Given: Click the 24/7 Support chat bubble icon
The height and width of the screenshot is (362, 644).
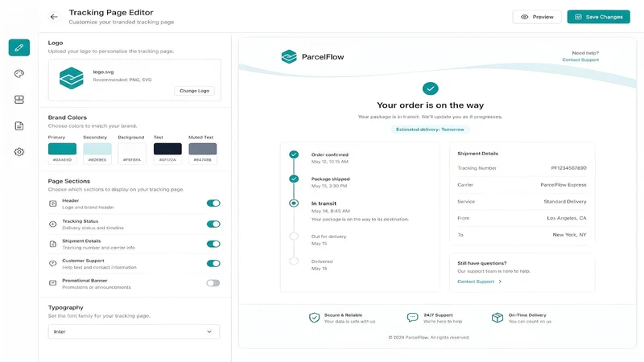Looking at the screenshot, I should [x=412, y=318].
